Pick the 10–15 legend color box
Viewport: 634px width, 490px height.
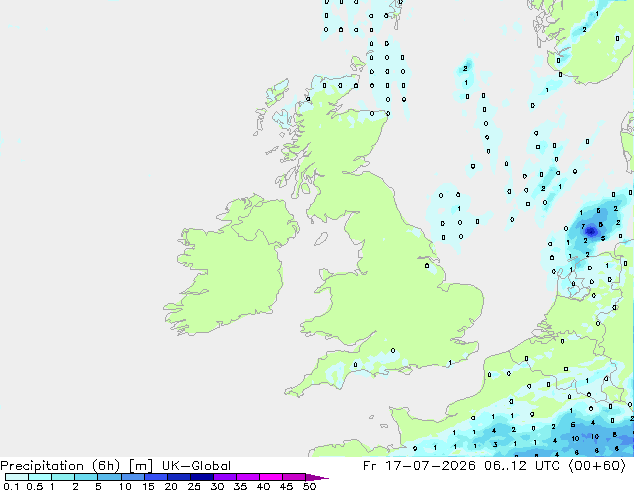(x=133, y=477)
